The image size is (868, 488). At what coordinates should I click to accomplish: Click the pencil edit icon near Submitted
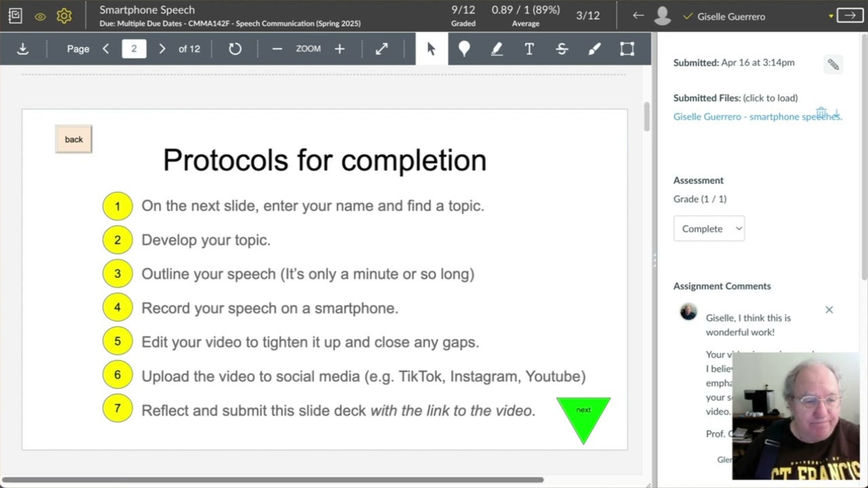pyautogui.click(x=833, y=64)
